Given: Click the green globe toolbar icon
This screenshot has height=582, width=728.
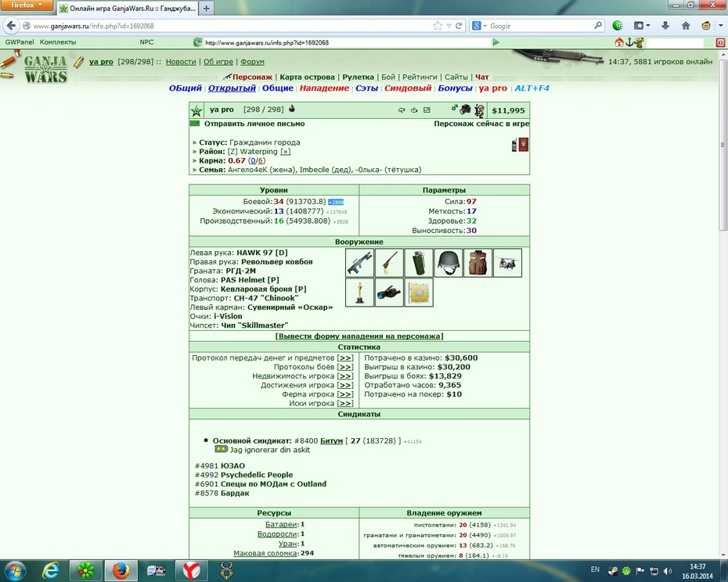Looking at the screenshot, I should (x=618, y=26).
